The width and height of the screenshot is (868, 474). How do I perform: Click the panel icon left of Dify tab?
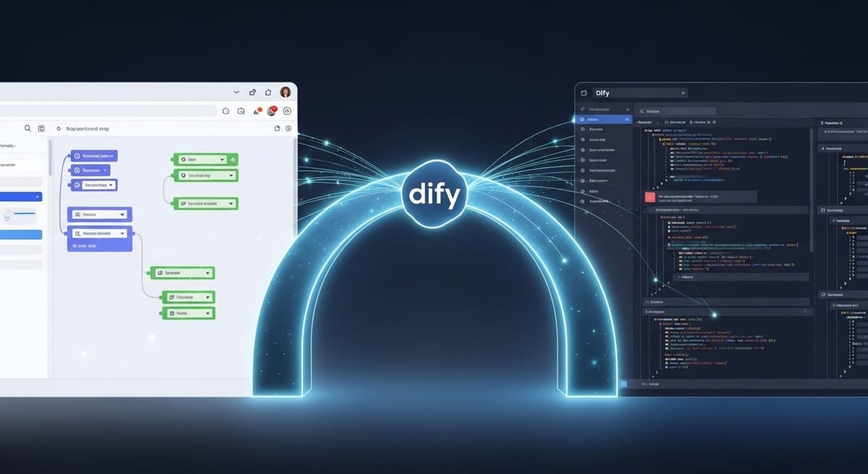coord(583,93)
